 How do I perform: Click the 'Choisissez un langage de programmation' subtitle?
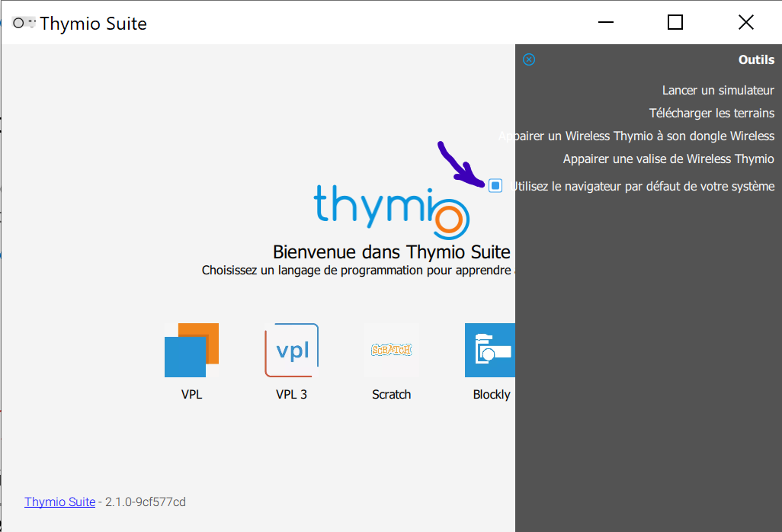point(357,271)
